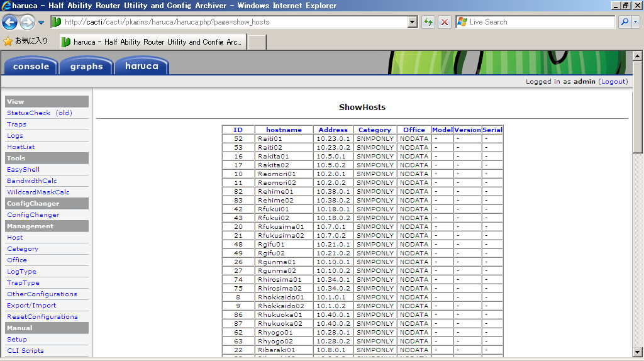This screenshot has width=644, height=361.
Task: Open the (old) StatusCheck link
Action: (x=64, y=113)
